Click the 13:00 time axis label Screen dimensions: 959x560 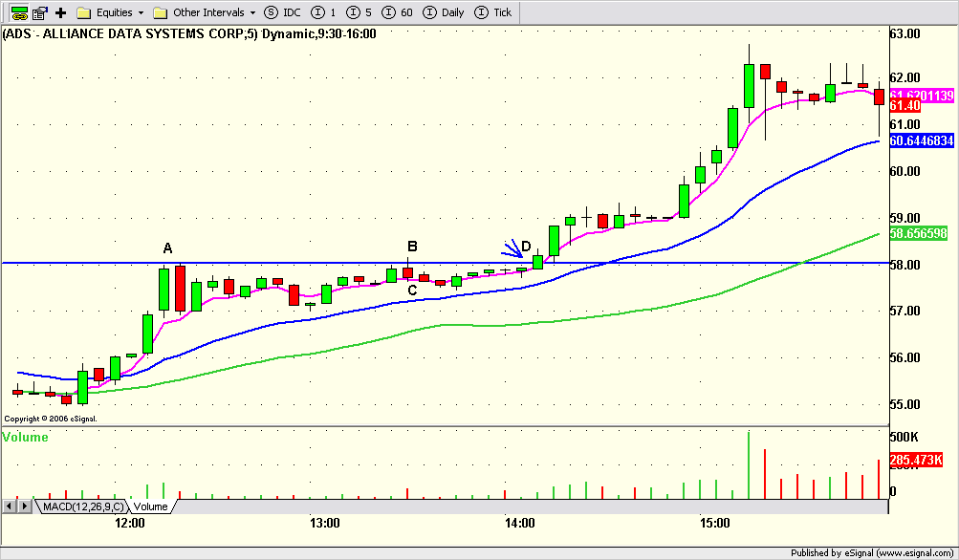325,523
